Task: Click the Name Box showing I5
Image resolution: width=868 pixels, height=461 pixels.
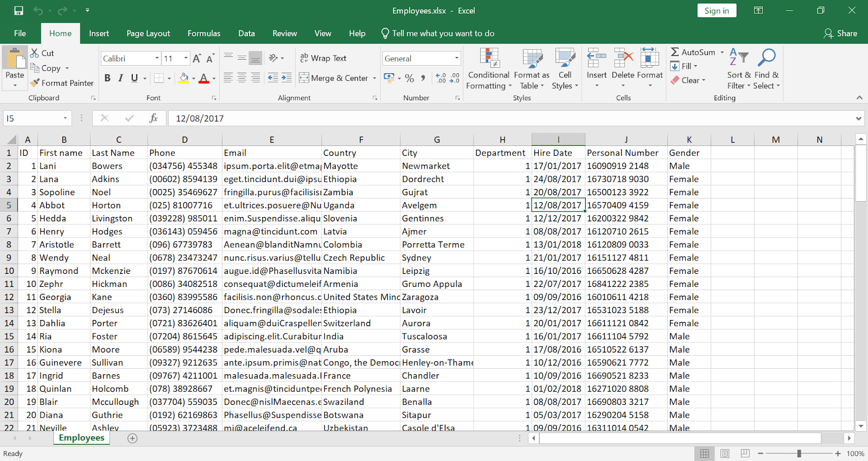Action: coord(33,118)
